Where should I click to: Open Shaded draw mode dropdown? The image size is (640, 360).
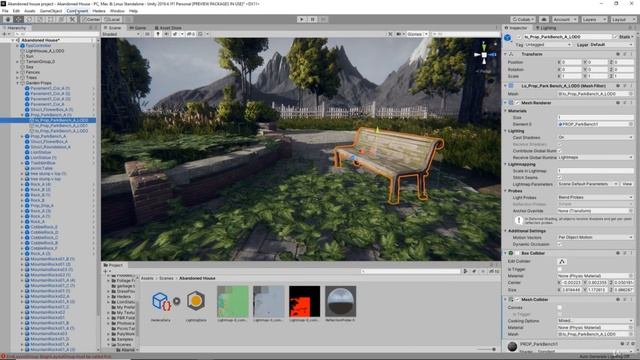click(120, 34)
